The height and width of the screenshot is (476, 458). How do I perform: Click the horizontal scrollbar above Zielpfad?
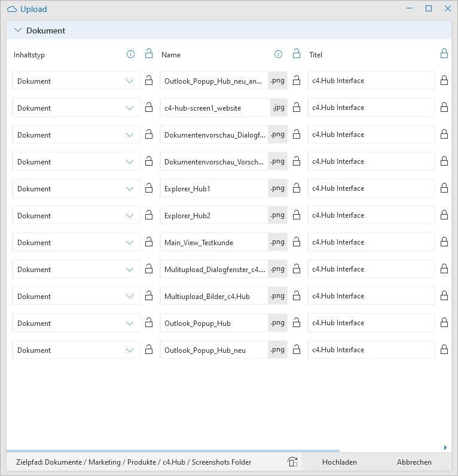pos(173,451)
